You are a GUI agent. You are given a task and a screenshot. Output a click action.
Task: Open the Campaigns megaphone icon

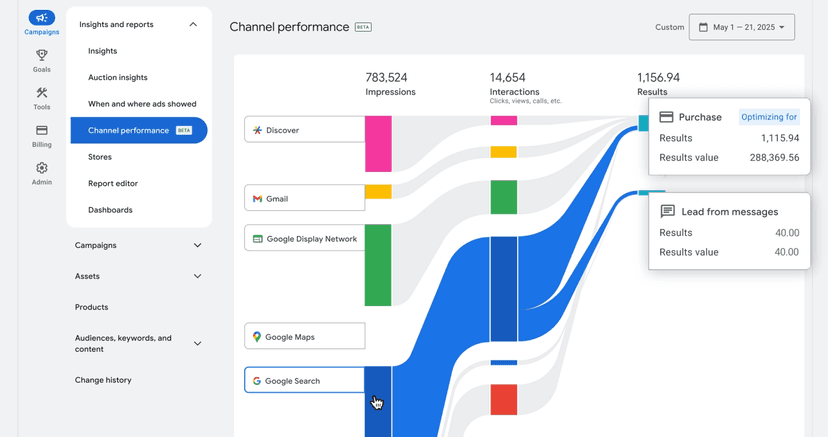click(x=42, y=18)
